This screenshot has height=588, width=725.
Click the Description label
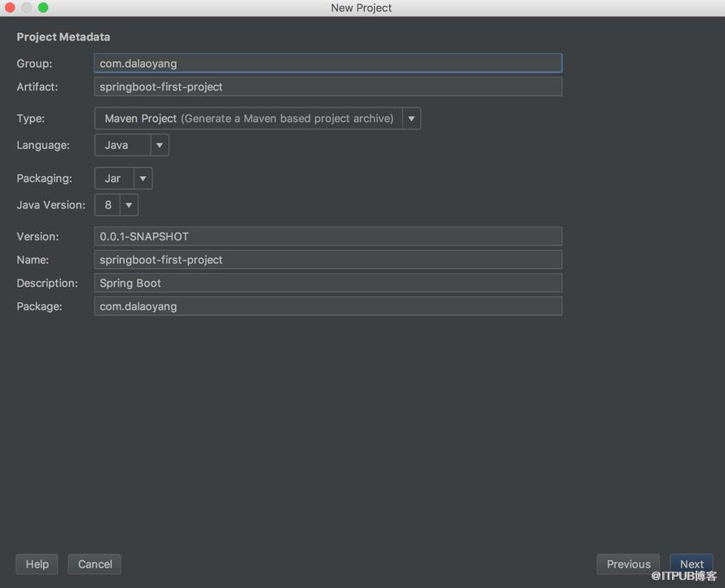coord(47,283)
